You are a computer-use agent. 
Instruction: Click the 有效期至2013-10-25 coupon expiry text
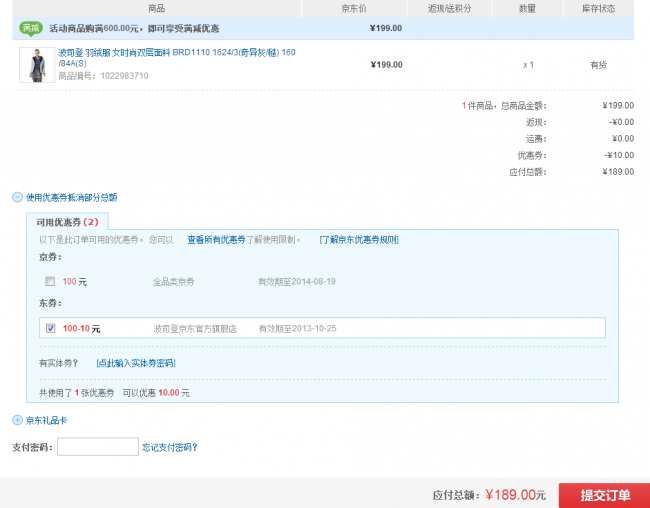pos(298,328)
